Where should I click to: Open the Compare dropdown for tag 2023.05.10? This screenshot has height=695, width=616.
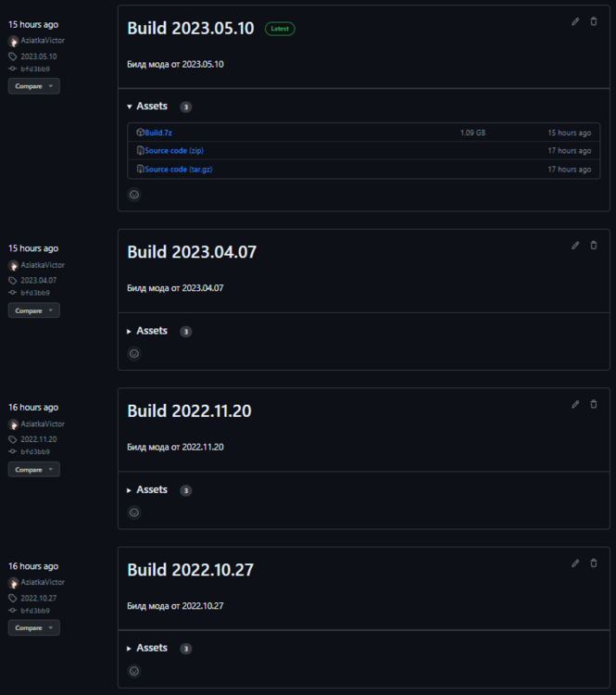click(x=34, y=86)
